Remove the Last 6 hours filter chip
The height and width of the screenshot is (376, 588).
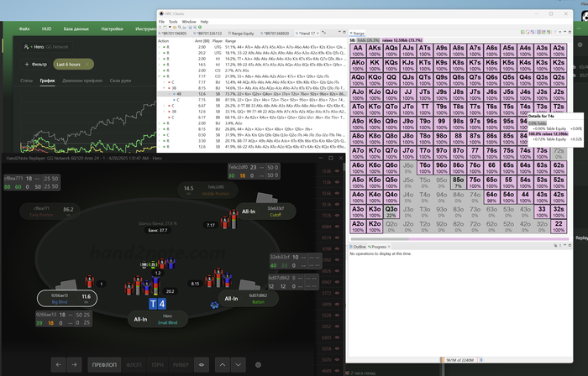pyautogui.click(x=87, y=64)
